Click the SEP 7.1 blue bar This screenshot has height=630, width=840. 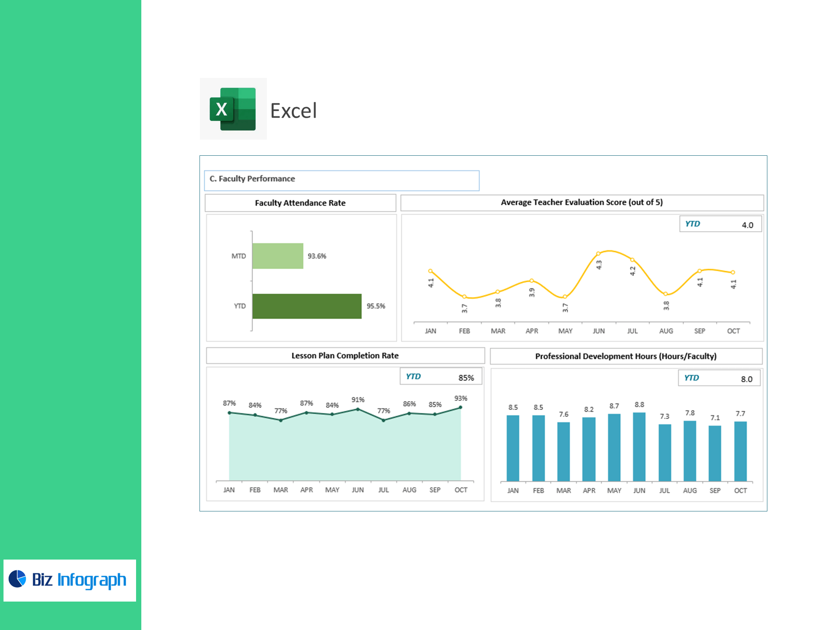coord(715,453)
